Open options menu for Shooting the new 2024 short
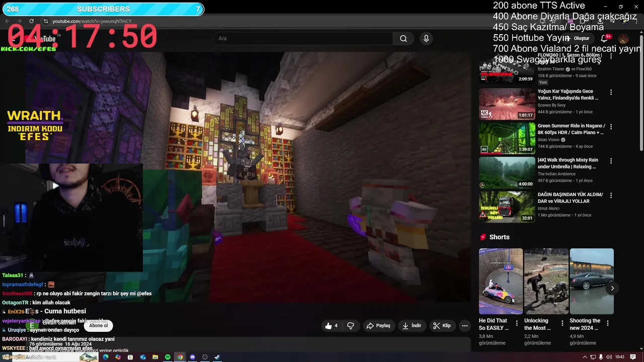Viewport: 644px width, 362px height. click(x=607, y=323)
